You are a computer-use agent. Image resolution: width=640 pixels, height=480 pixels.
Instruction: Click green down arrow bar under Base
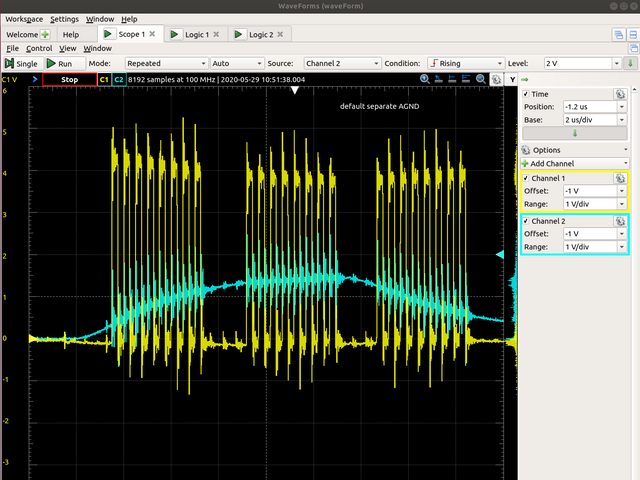pyautogui.click(x=575, y=133)
